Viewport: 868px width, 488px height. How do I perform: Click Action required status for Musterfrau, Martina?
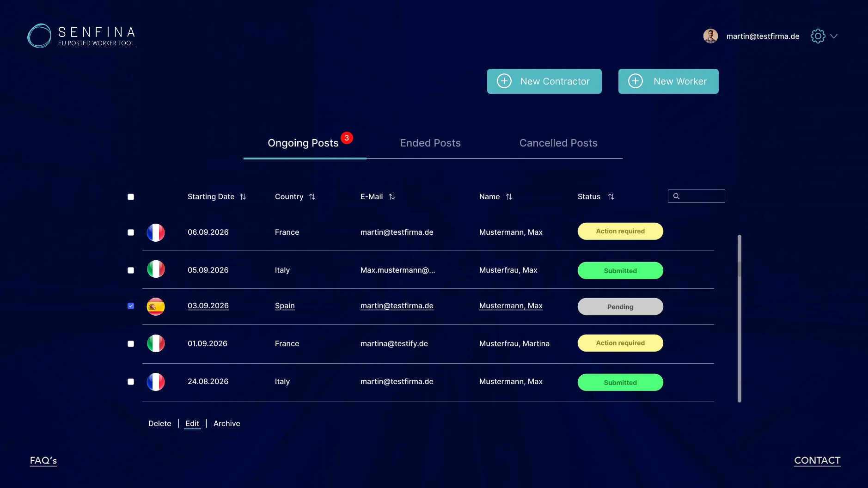[620, 343]
